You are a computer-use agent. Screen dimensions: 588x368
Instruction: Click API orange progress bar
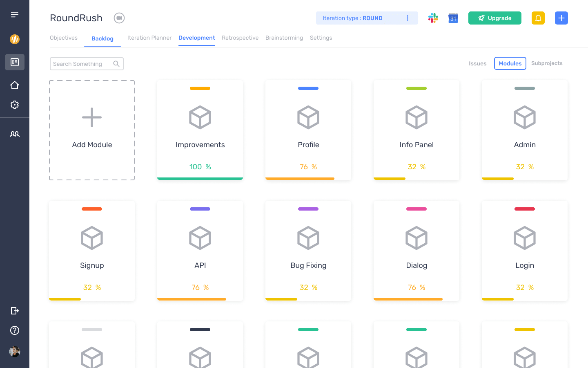coord(192,299)
